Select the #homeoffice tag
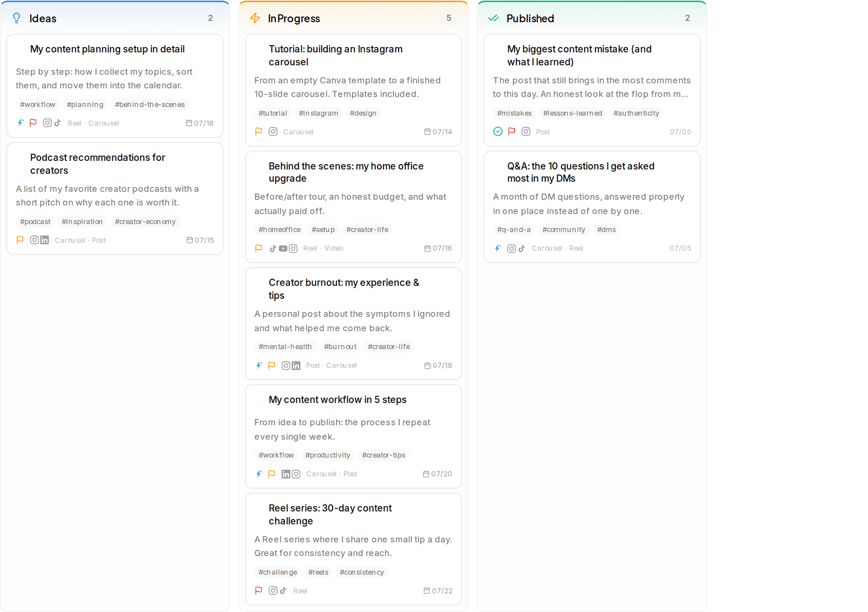The height and width of the screenshot is (612, 868). pyautogui.click(x=279, y=230)
